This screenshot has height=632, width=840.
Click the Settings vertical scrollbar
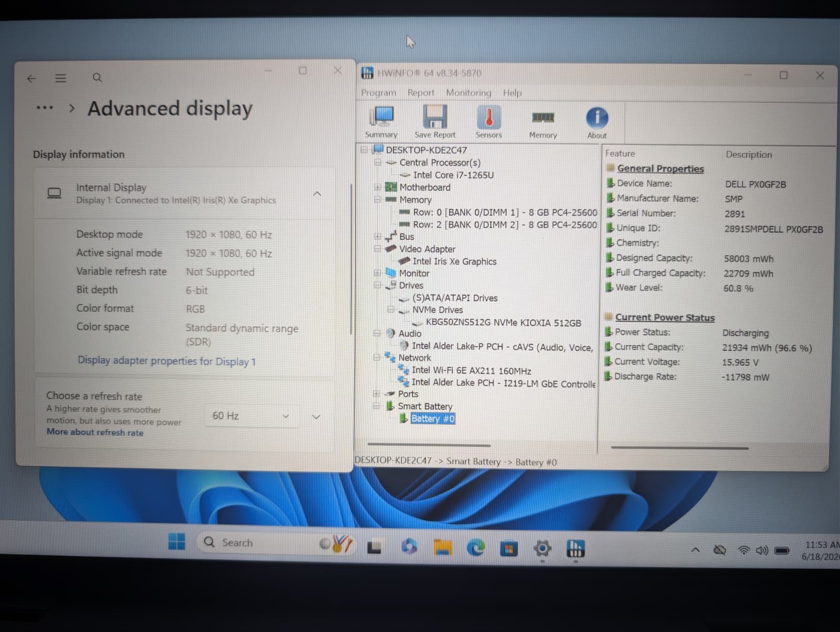[351, 259]
